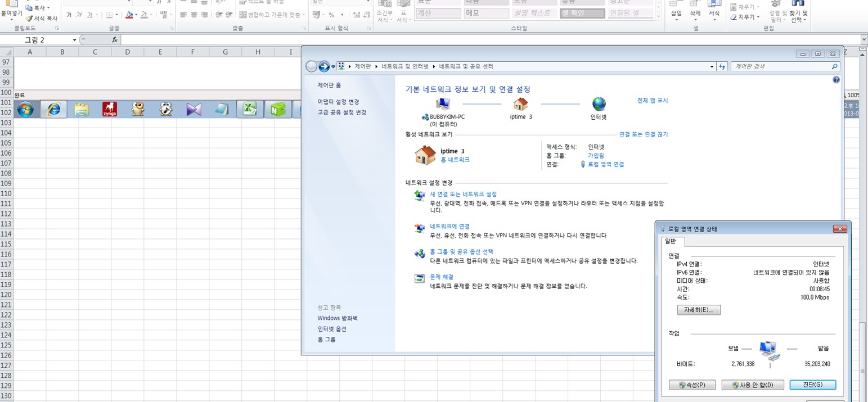Open the Clear (지우기) tool in editing group
The width and height of the screenshot is (868, 402).
tap(745, 17)
